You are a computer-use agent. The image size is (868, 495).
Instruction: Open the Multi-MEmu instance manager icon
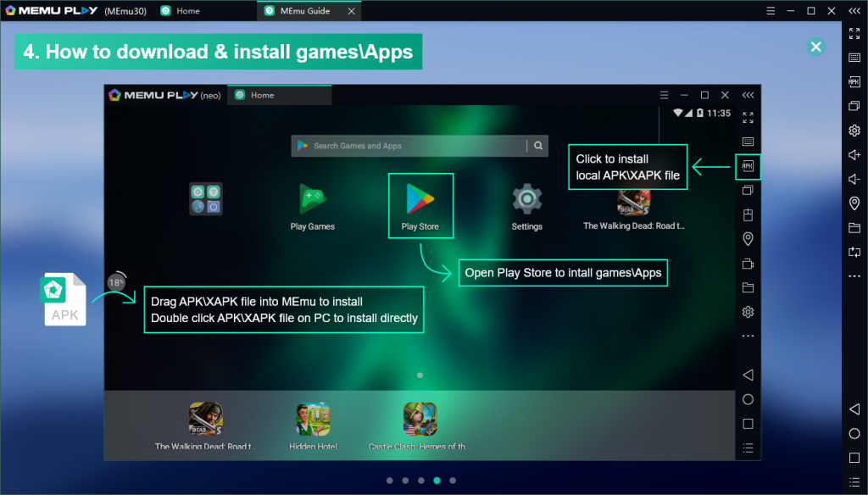pyautogui.click(x=854, y=107)
